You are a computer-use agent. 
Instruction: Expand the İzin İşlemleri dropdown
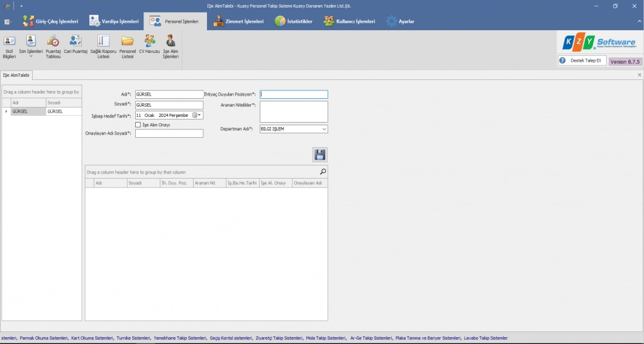[31, 56]
